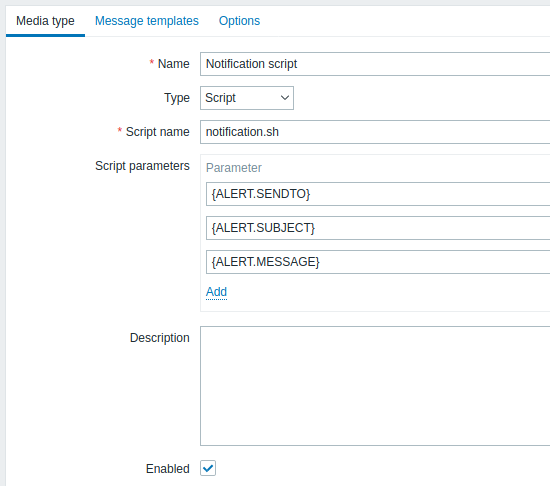The height and width of the screenshot is (486, 550).
Task: Click the Description label
Action: [160, 338]
